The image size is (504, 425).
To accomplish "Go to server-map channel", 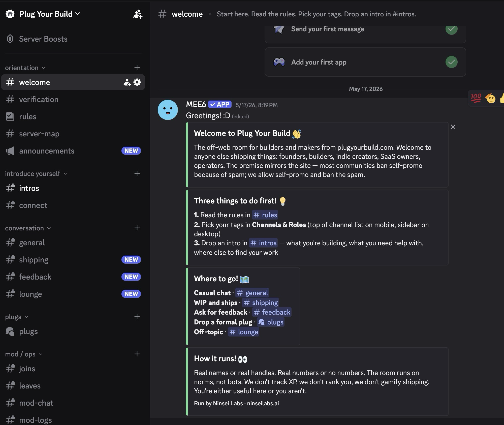I will tap(73, 134).
